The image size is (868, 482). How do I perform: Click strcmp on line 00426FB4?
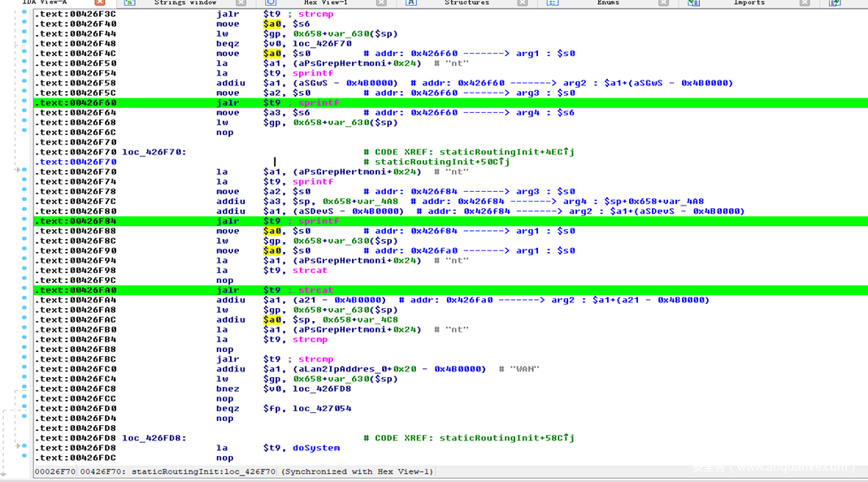point(310,340)
